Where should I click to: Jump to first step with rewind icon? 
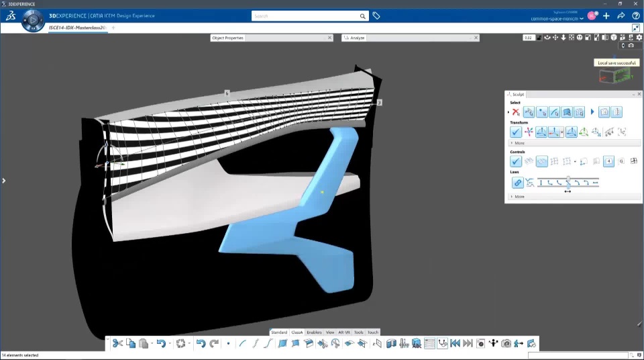click(x=455, y=343)
